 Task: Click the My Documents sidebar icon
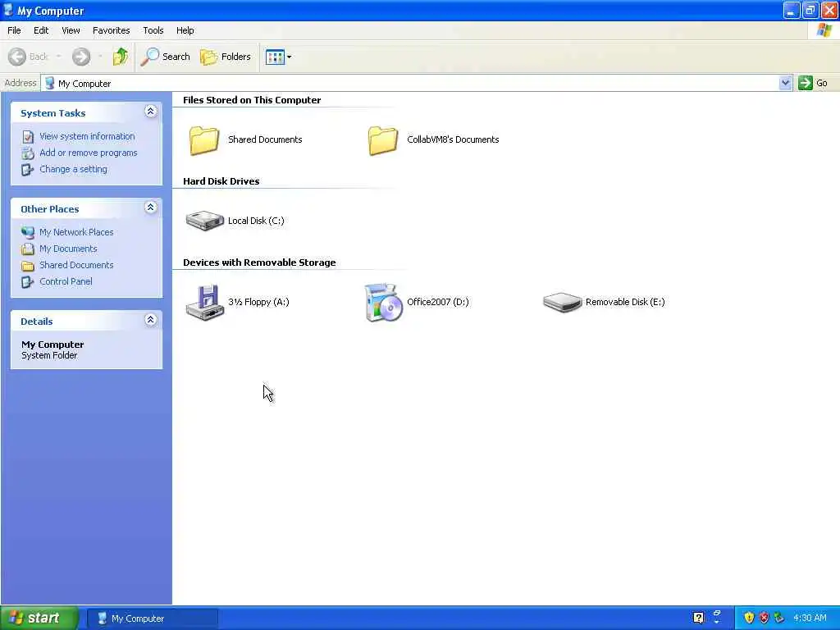click(28, 249)
